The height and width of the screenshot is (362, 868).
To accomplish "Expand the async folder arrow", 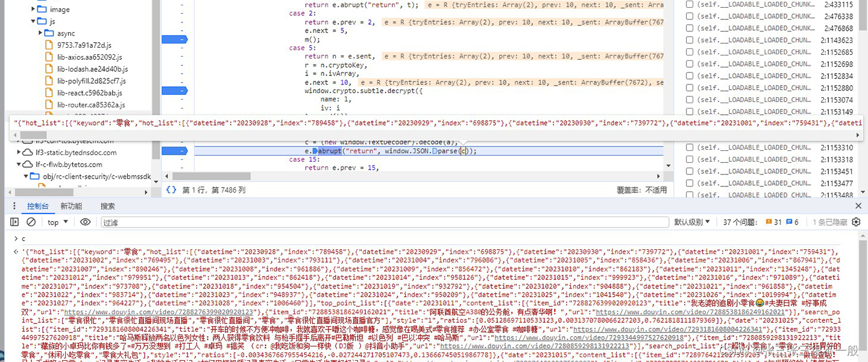I will pos(40,33).
